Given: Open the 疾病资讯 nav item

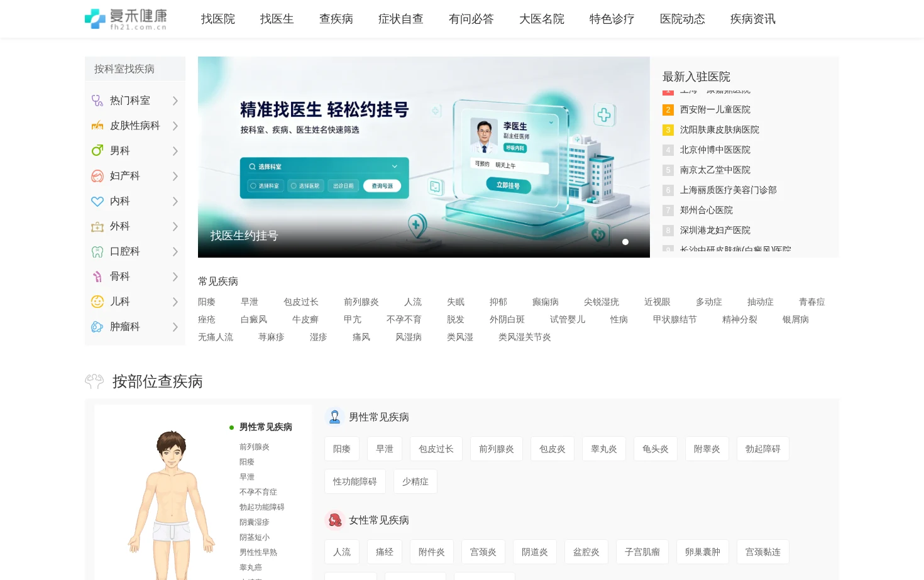Looking at the screenshot, I should (x=753, y=19).
